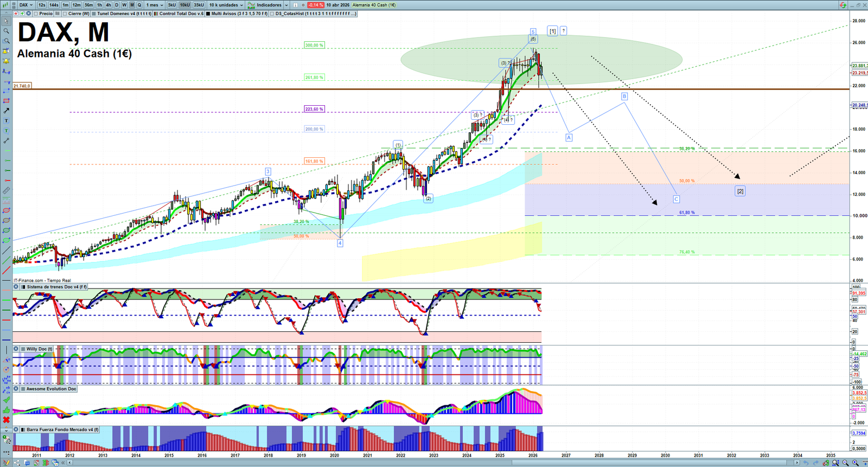868x467 pixels.
Task: Select the text annotation tool
Action: tap(7, 121)
